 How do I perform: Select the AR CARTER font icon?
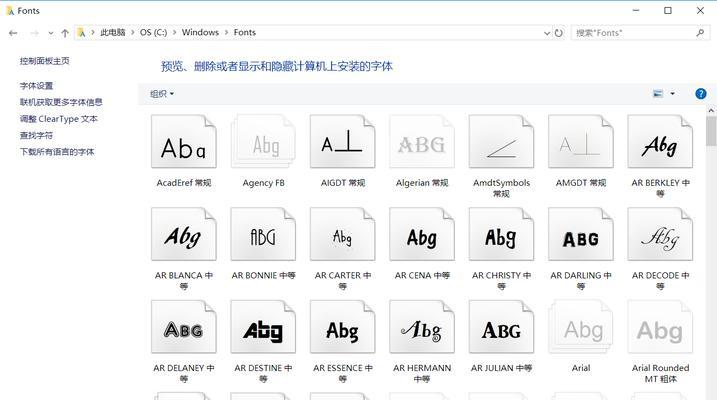tap(342, 235)
